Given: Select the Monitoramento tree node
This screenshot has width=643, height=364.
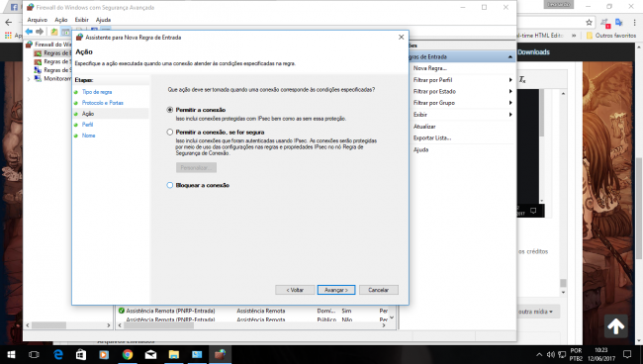Looking at the screenshot, I should (53, 79).
